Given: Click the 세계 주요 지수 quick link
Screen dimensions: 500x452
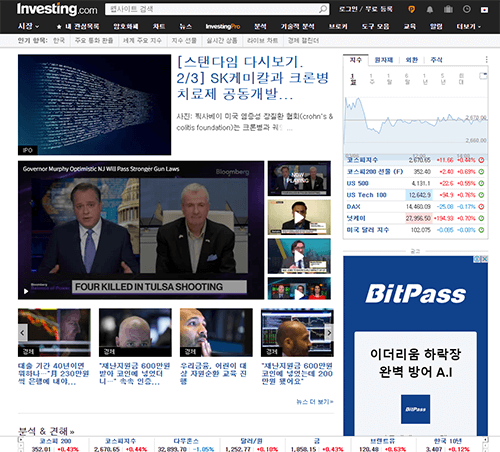Looking at the screenshot, I should [x=142, y=41].
